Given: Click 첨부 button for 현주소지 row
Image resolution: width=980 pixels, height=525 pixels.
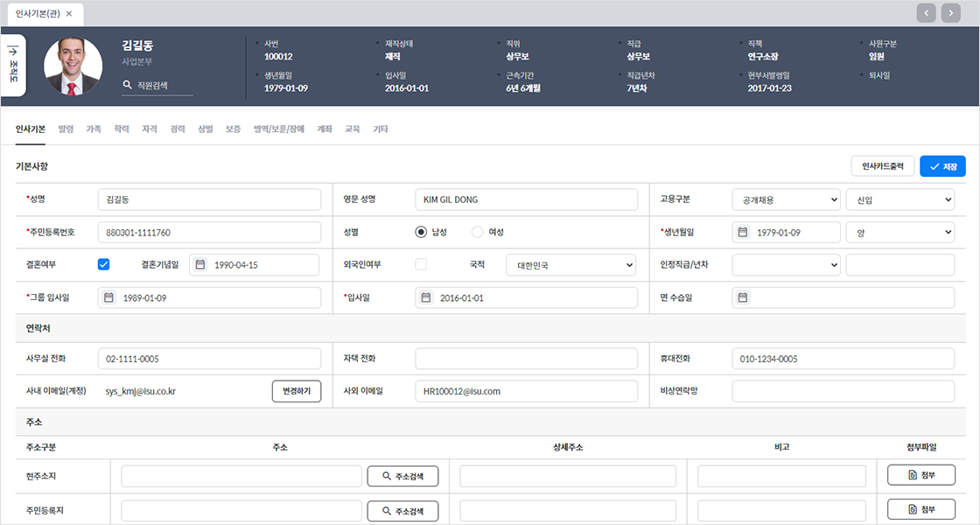Looking at the screenshot, I should click(x=921, y=475).
